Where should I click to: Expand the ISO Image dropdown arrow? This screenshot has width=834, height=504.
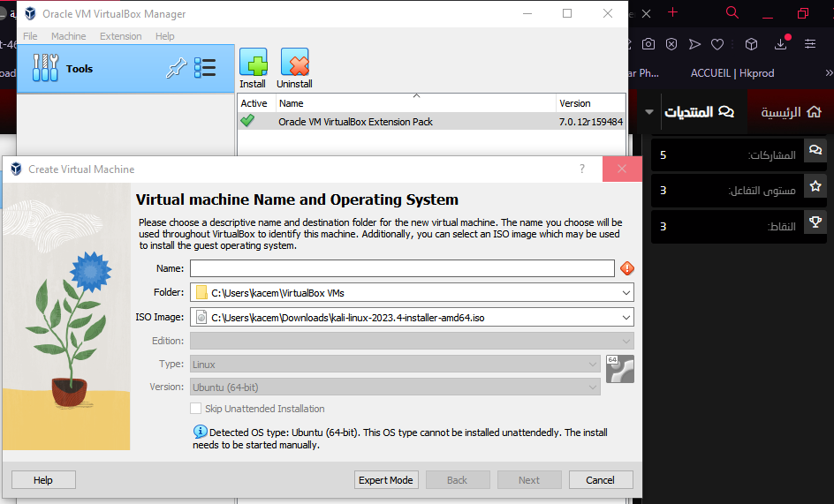pos(626,318)
